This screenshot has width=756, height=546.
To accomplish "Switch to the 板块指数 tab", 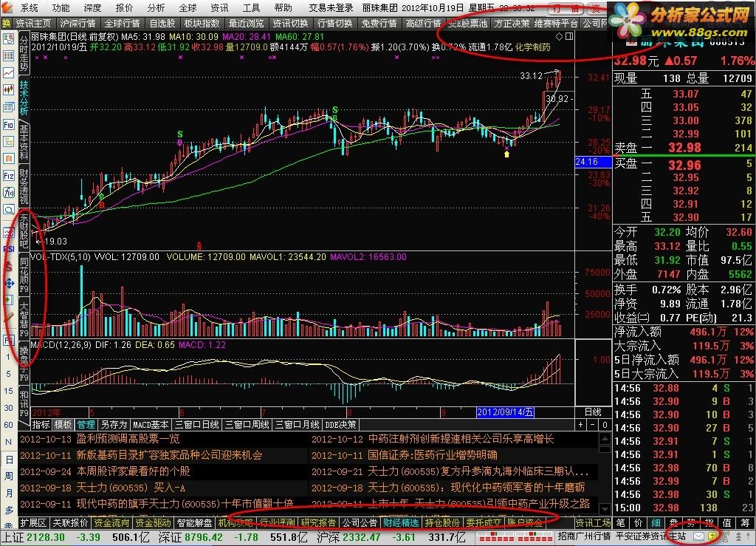I will (x=202, y=23).
